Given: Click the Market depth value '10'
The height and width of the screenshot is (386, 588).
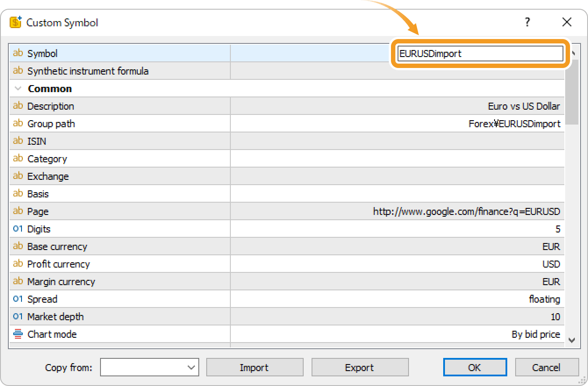Looking at the screenshot, I should [556, 317].
